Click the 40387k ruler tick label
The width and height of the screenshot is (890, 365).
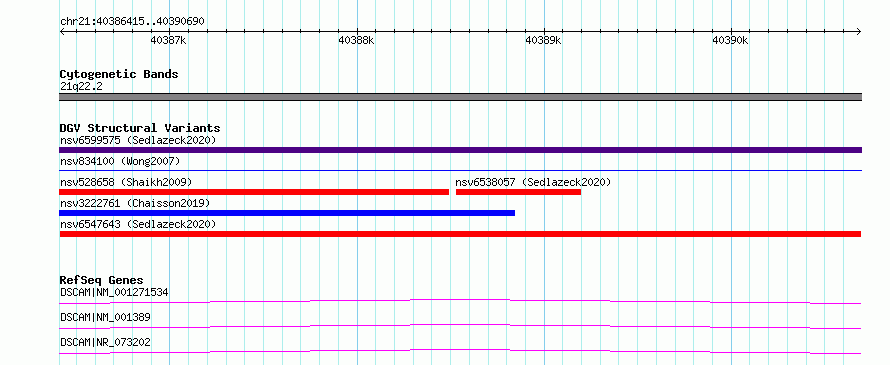tap(168, 40)
